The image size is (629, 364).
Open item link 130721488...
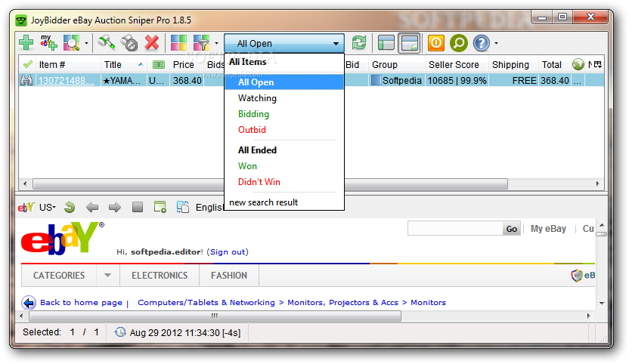coord(67,81)
